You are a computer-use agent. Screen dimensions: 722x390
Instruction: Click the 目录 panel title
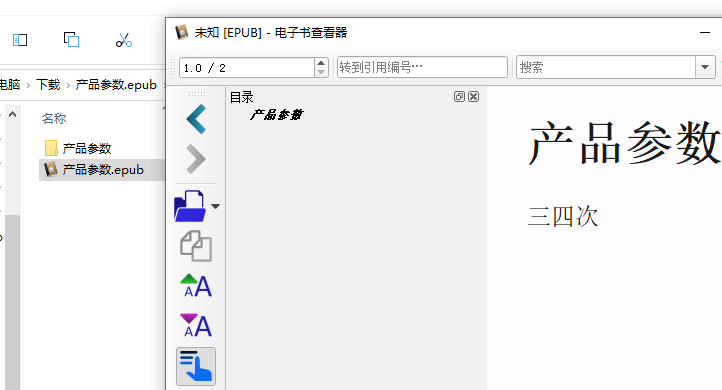242,97
